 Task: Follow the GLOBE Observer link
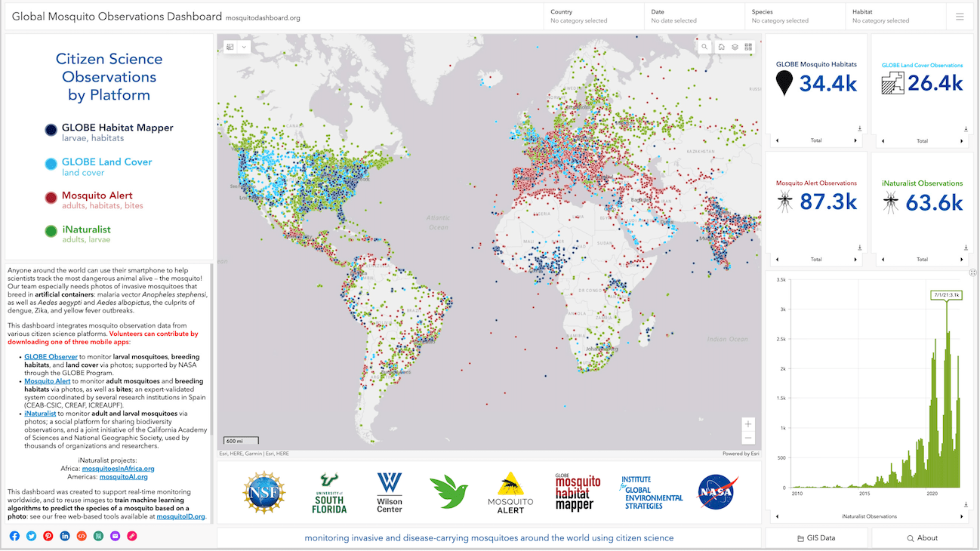tap(51, 356)
